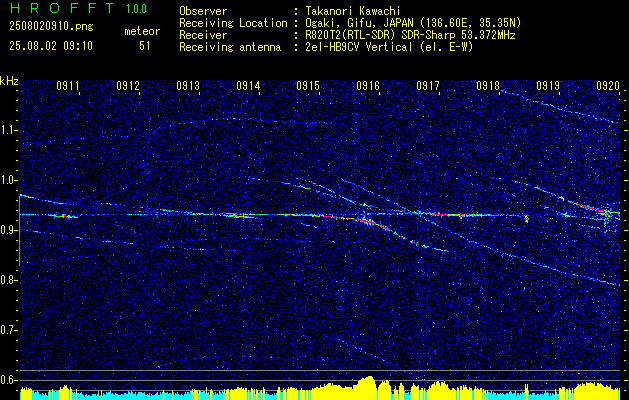Click the file name 2508020910.png
Image resolution: width=629 pixels, height=400 pixels.
pos(51,27)
